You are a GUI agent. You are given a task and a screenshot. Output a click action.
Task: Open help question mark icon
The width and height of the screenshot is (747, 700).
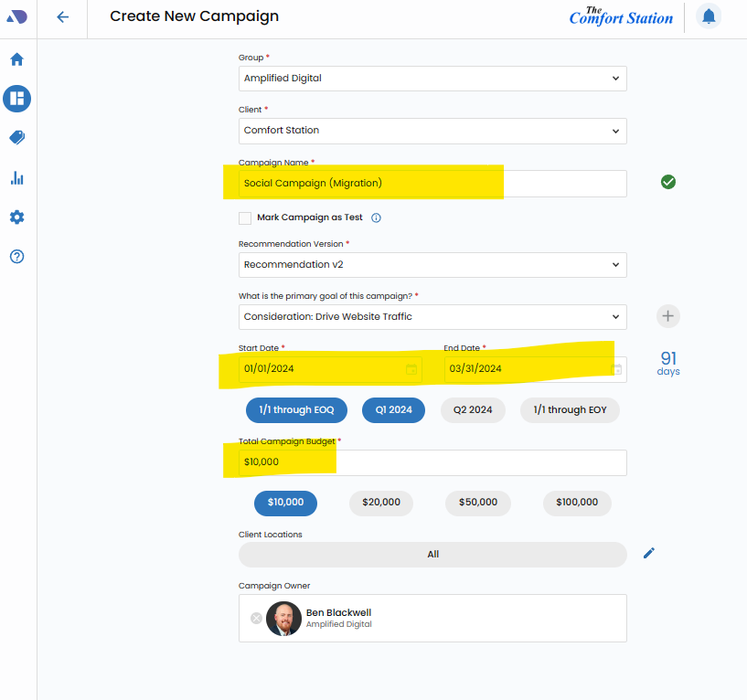pos(16,257)
